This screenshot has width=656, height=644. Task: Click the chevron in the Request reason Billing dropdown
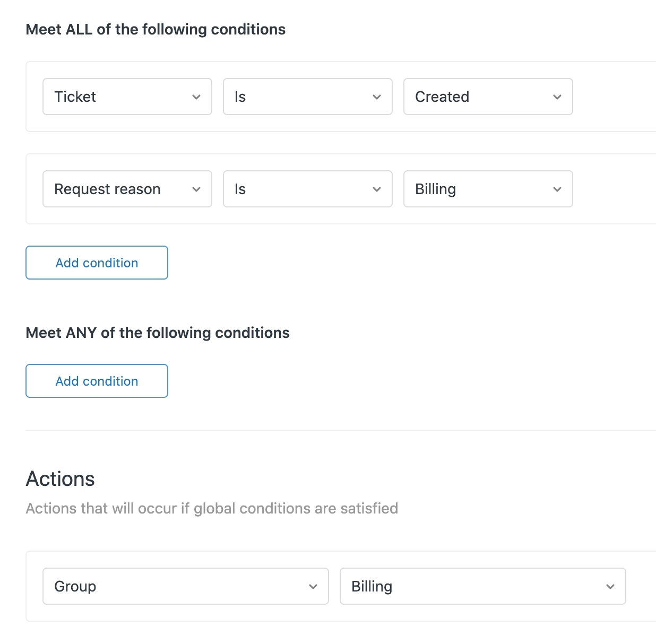[557, 189]
